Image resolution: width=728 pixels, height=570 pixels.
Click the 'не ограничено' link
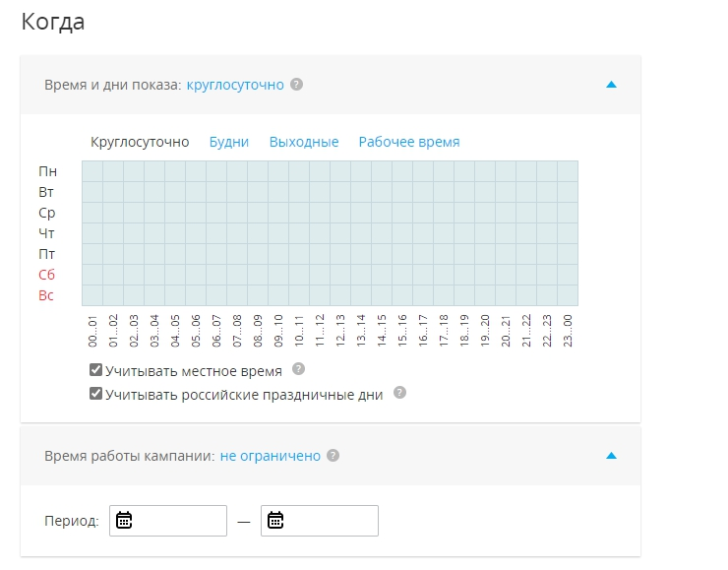(x=271, y=456)
